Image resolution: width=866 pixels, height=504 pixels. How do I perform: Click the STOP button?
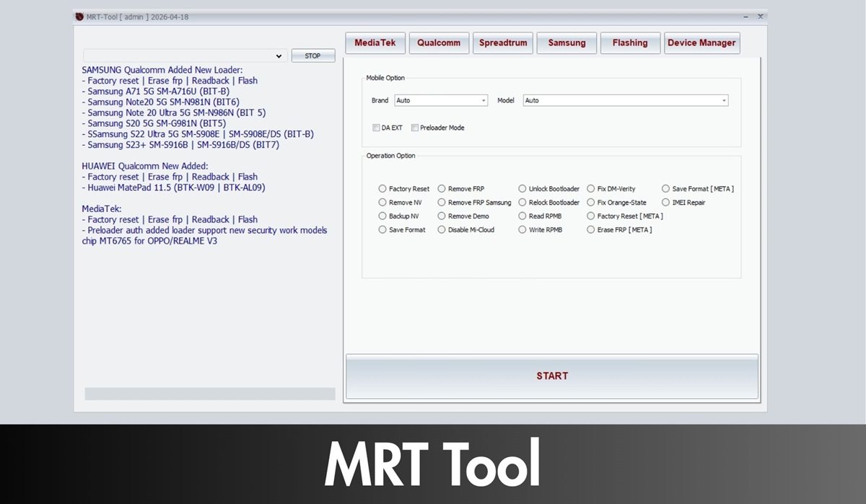pos(313,56)
